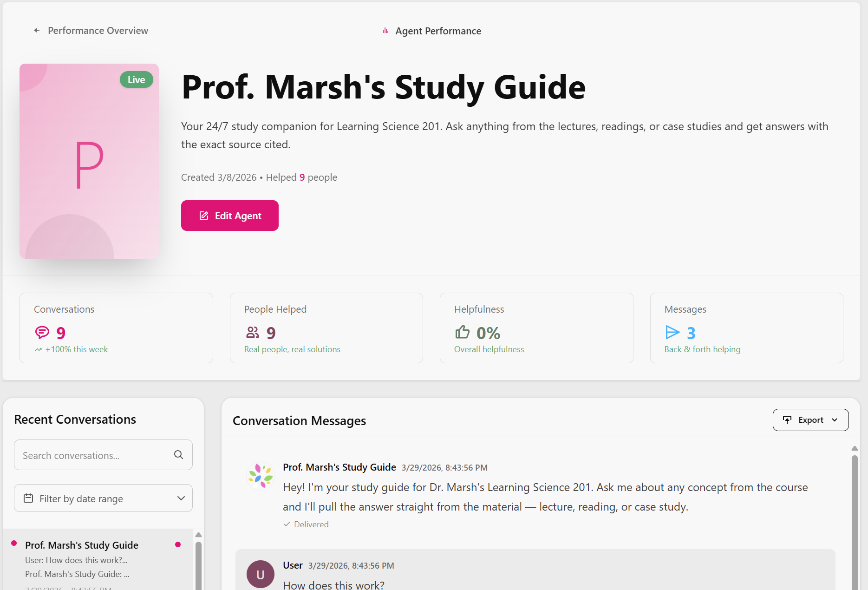This screenshot has height=590, width=868.
Task: Click the Messages send arrow icon
Action: pos(672,333)
